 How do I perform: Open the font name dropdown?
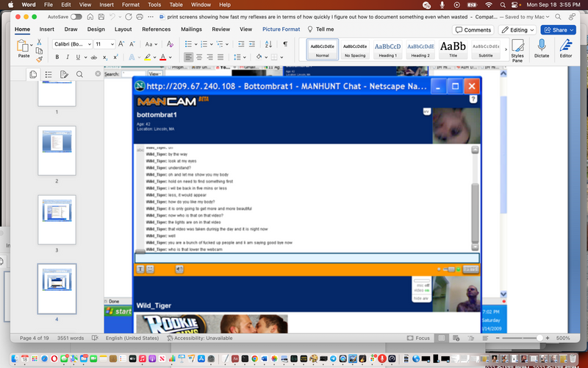pos(90,44)
